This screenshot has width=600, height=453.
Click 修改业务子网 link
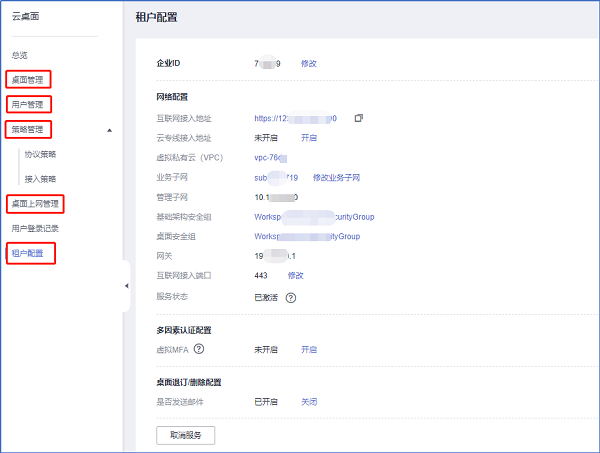(336, 177)
